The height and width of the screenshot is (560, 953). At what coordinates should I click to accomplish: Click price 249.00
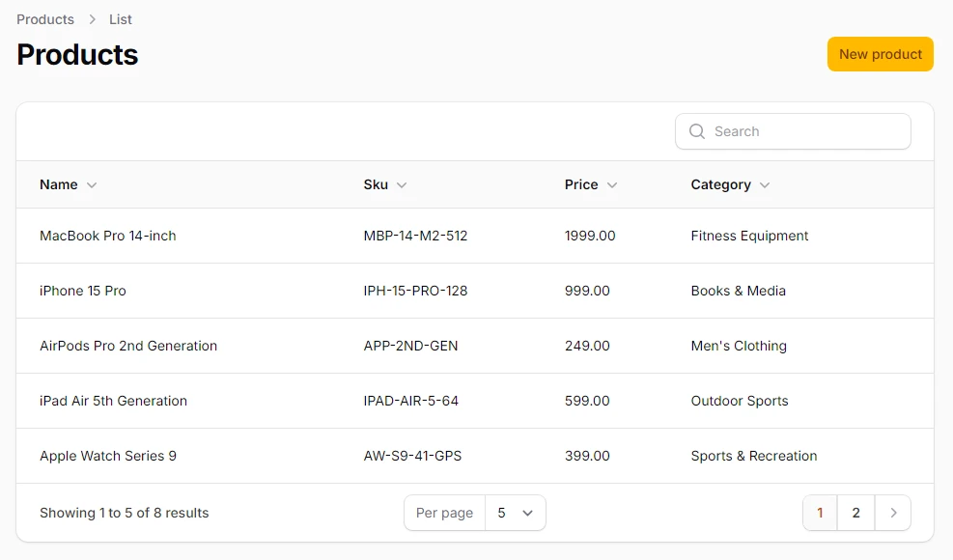coord(587,346)
